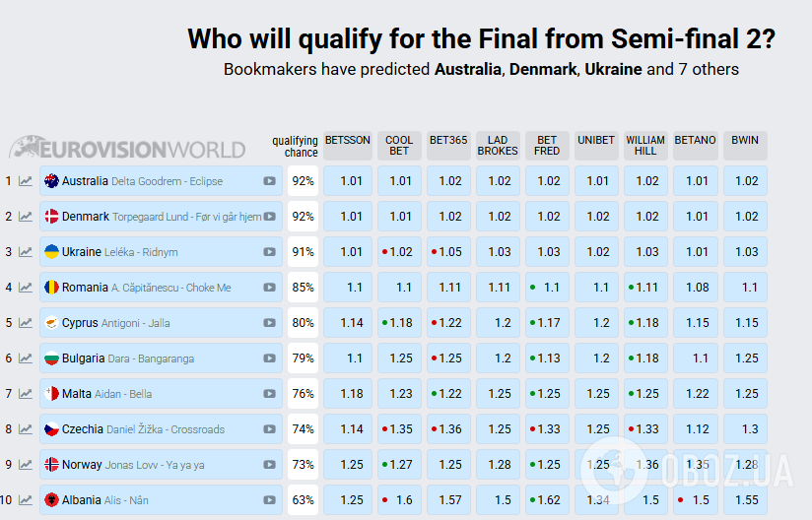Screen dimensions: 812x520
Task: Click the Czechia flag icon
Action: click(51, 429)
